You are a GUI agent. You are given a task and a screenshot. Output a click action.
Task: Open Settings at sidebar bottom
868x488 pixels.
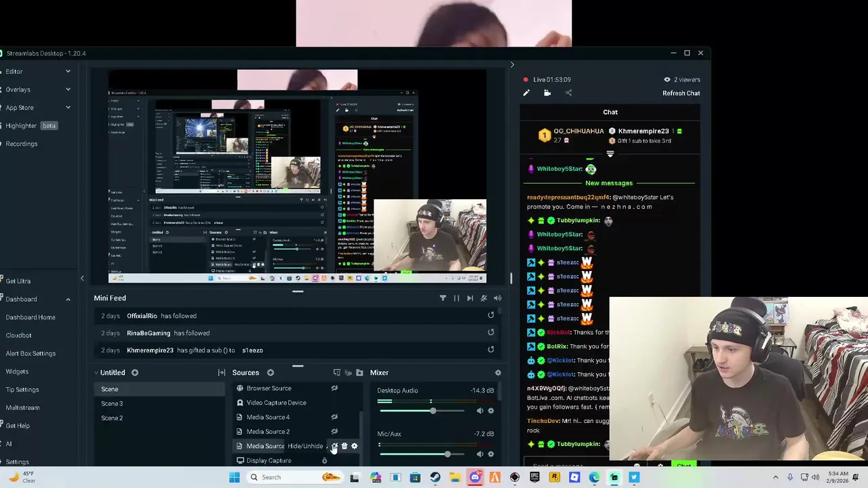point(17,462)
